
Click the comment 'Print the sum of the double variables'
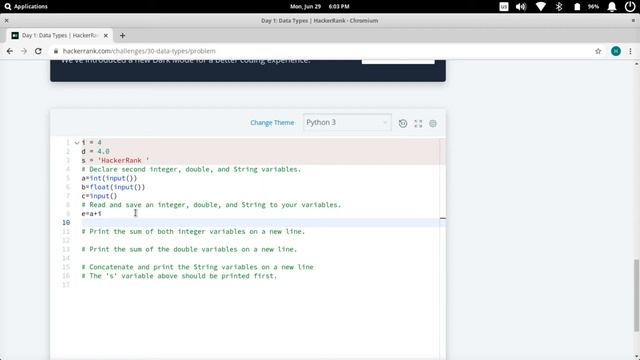click(189, 249)
